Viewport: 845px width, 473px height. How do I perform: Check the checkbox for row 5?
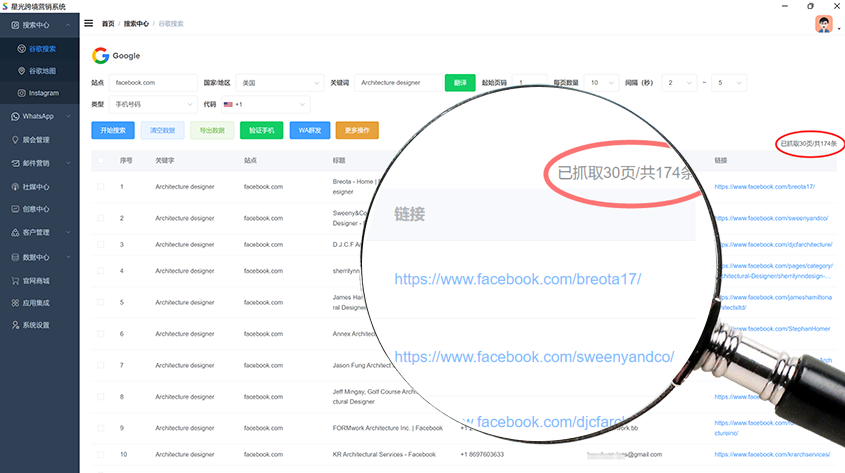click(x=100, y=302)
